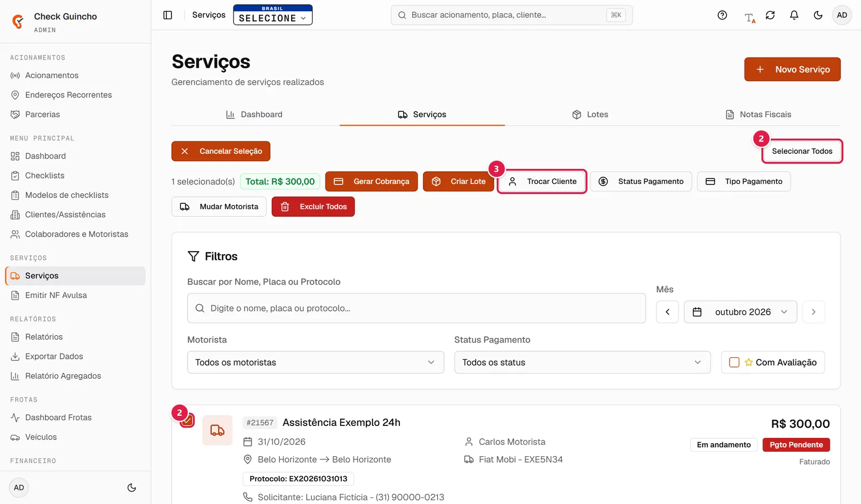Click Trocar Cliente
The height and width of the screenshot is (504, 861).
click(542, 182)
